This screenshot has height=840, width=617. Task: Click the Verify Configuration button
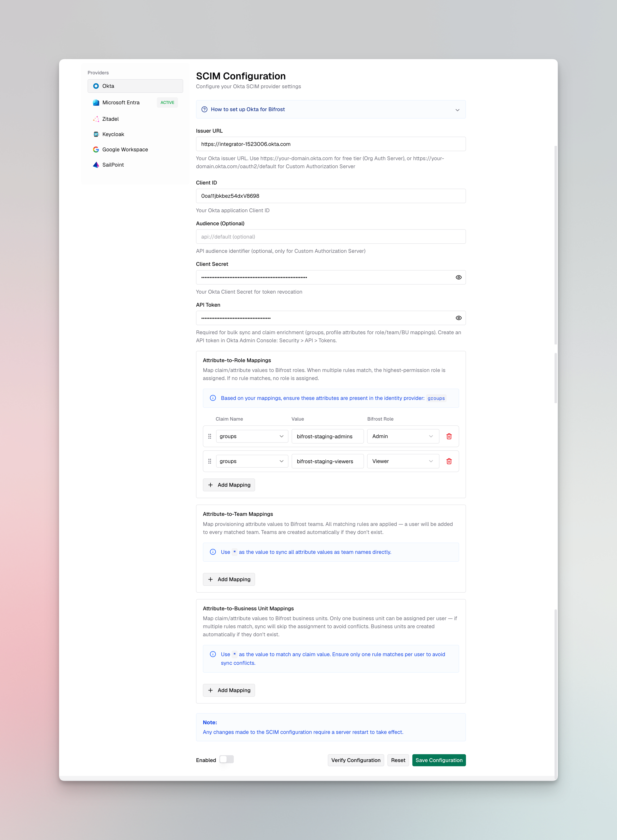coord(356,760)
